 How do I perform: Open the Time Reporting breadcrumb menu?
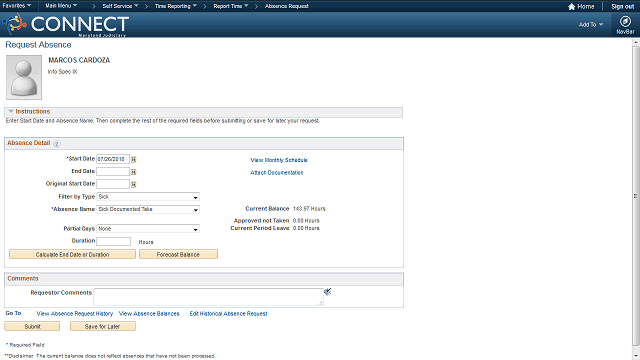176,6
